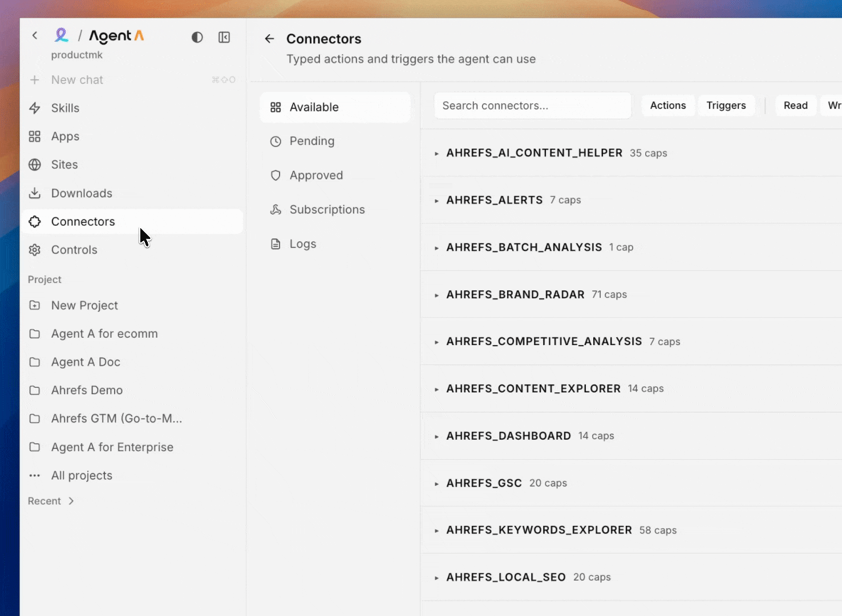This screenshot has width=842, height=616.
Task: Click the Connectors puzzle icon in sidebar
Action: pyautogui.click(x=35, y=221)
